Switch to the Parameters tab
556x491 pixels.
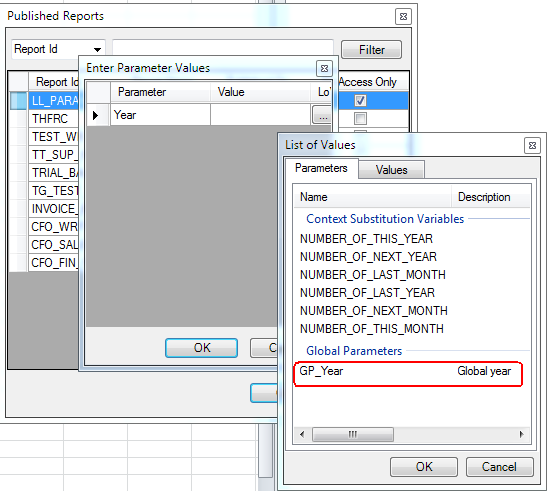pos(321,168)
